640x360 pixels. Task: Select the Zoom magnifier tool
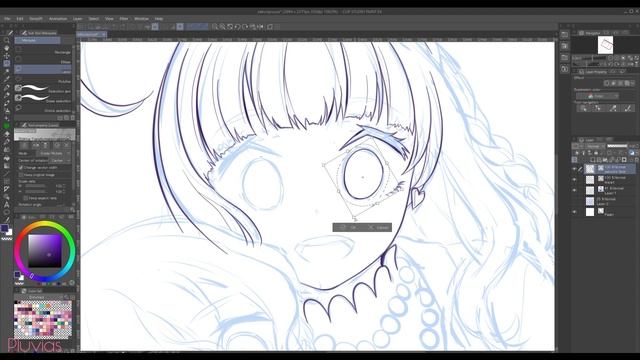pos(7,40)
